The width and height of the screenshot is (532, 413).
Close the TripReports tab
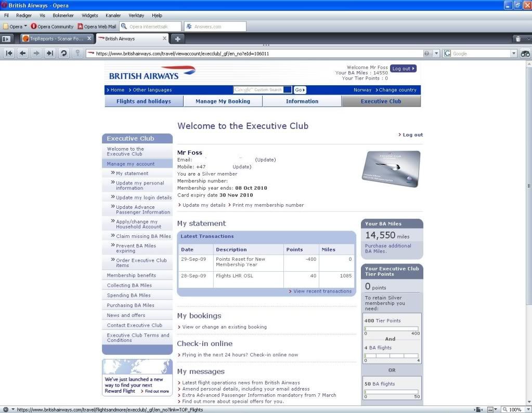point(89,38)
